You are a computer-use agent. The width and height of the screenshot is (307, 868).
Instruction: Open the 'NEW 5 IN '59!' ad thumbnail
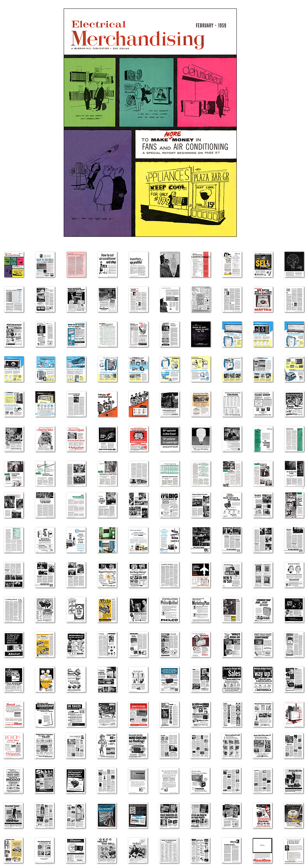[232, 575]
